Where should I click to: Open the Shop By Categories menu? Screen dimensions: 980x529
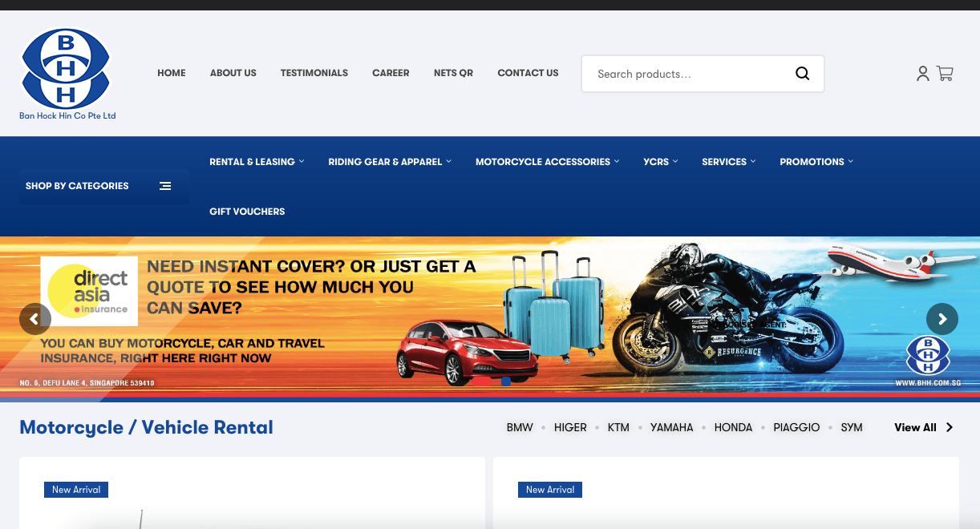click(x=104, y=186)
